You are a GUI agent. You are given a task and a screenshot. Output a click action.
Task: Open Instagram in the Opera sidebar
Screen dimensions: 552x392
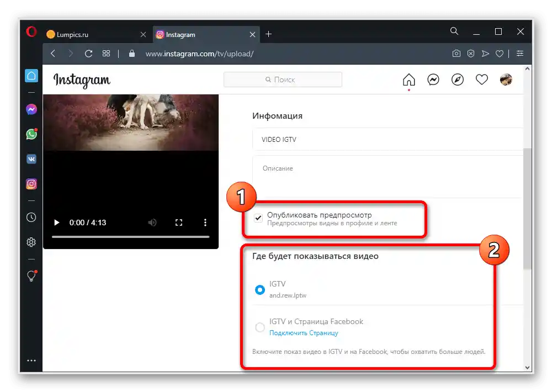tap(31, 184)
